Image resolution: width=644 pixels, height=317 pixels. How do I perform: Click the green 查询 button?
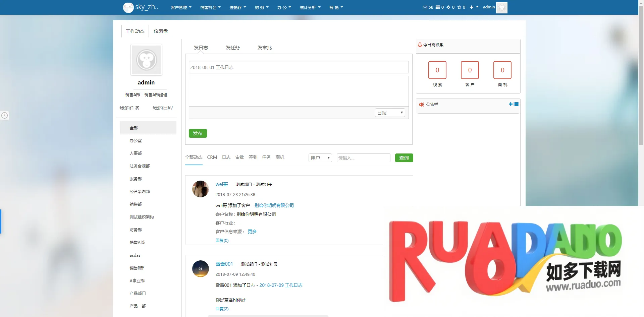pos(404,158)
